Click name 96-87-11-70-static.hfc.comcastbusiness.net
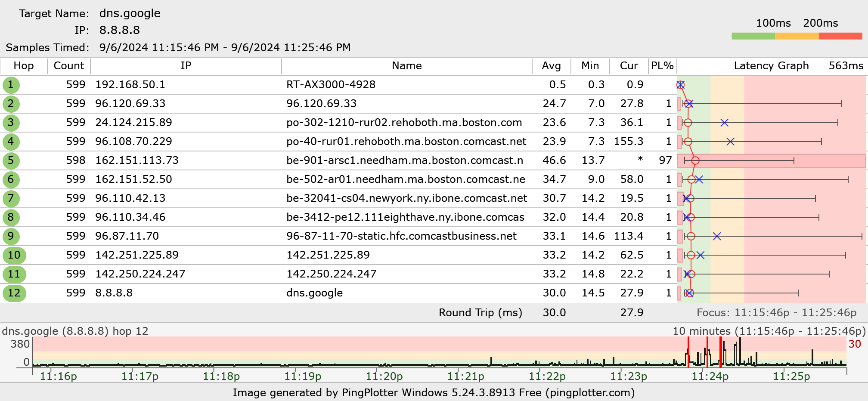 (401, 236)
